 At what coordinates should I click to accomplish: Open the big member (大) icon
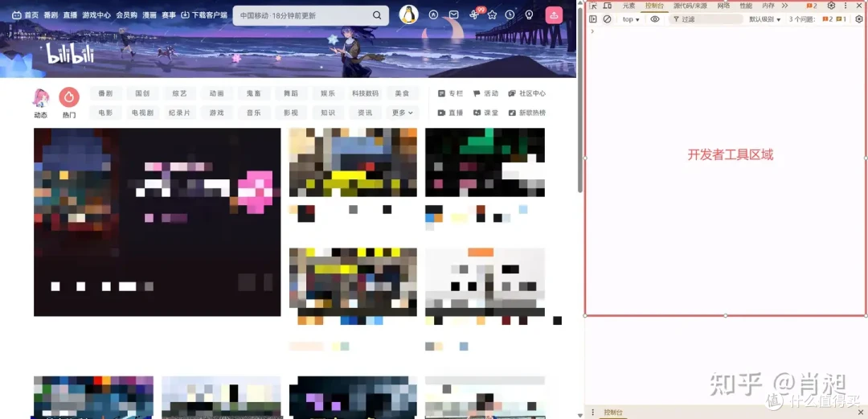(433, 15)
